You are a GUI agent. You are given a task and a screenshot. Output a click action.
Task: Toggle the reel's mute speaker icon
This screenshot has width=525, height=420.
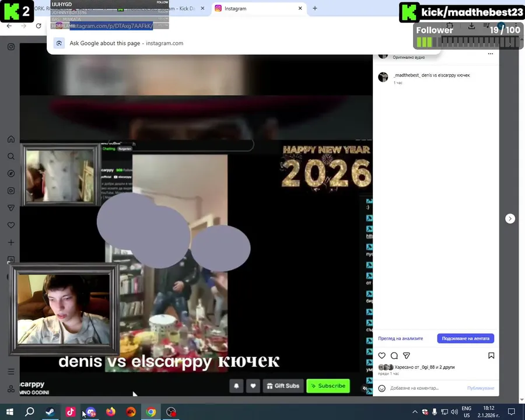tap(365, 388)
